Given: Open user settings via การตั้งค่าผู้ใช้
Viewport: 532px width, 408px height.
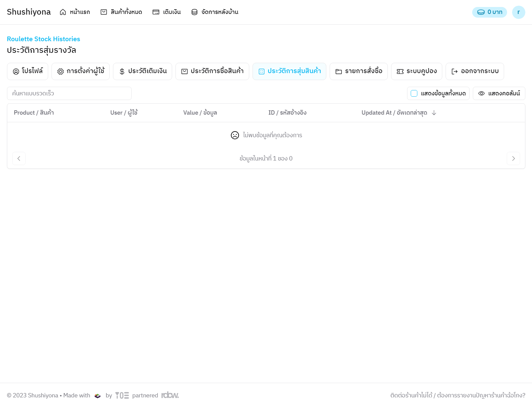Looking at the screenshot, I should coord(80,71).
